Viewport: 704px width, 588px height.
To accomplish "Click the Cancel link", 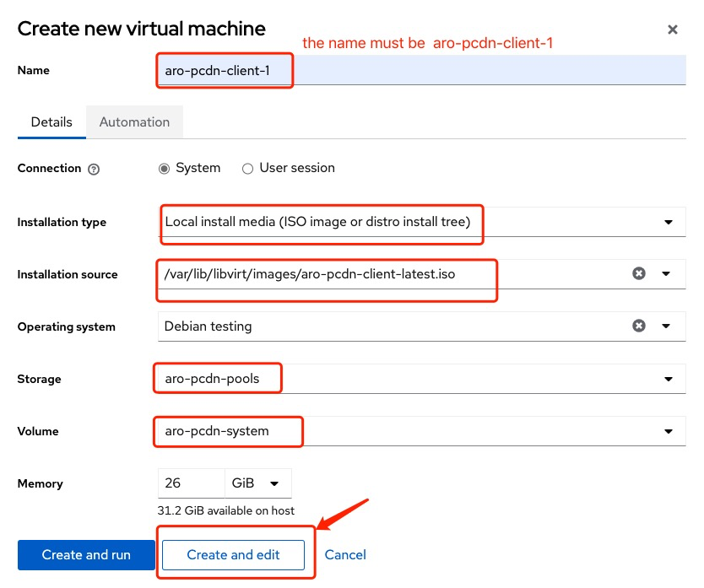I will 345,554.
